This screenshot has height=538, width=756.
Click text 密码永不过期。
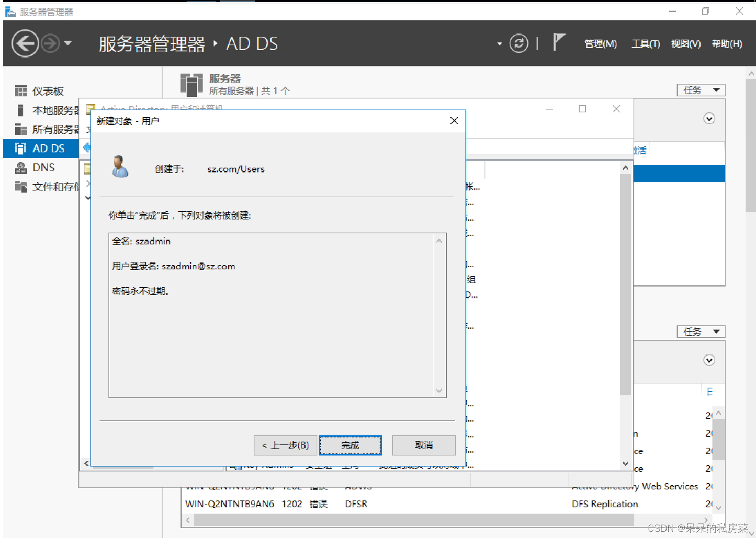141,291
